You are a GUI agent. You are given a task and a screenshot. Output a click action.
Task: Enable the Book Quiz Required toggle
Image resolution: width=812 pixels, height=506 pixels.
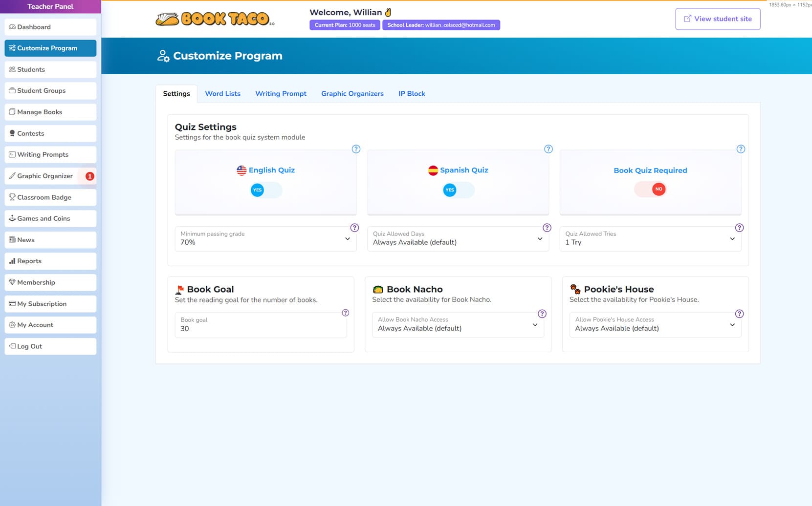[x=650, y=189]
